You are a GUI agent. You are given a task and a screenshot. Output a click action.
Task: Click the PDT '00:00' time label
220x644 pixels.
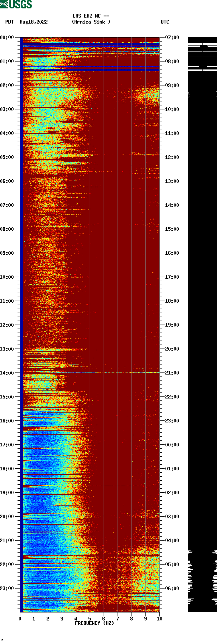click(x=7, y=38)
